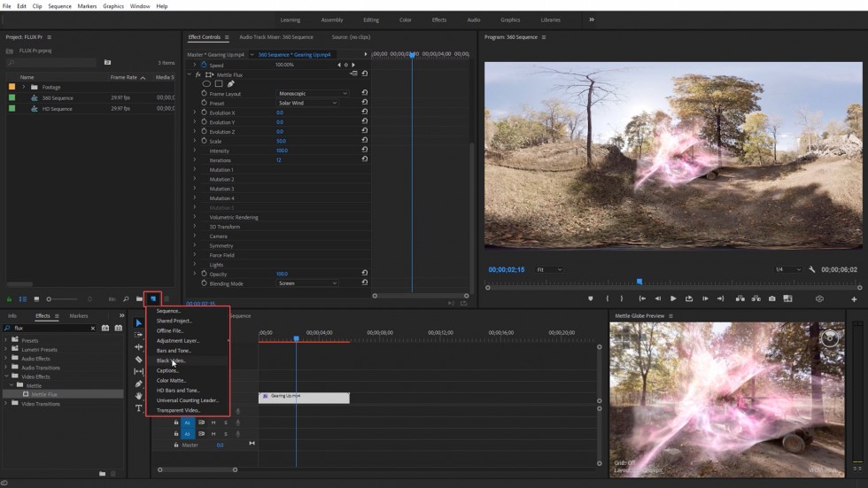Expand the Volumetric Rendering section

coord(195,217)
